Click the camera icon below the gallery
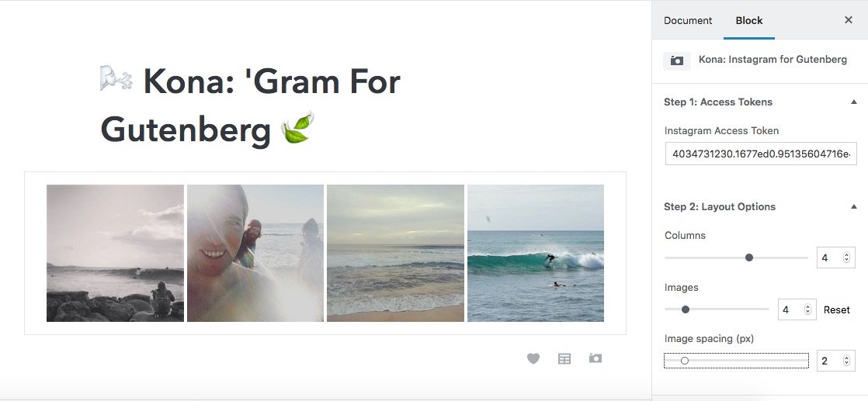The width and height of the screenshot is (868, 401). [x=595, y=358]
